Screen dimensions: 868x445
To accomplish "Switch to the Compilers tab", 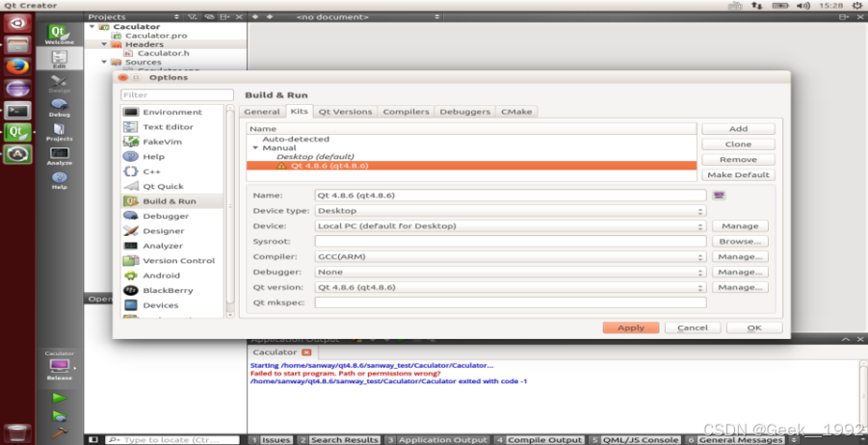I will [x=406, y=112].
